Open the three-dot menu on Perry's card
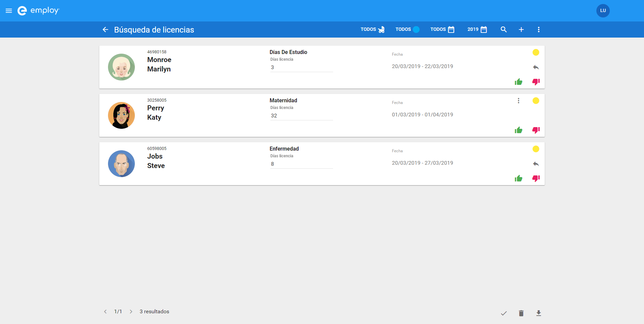644x324 pixels. coord(519,101)
